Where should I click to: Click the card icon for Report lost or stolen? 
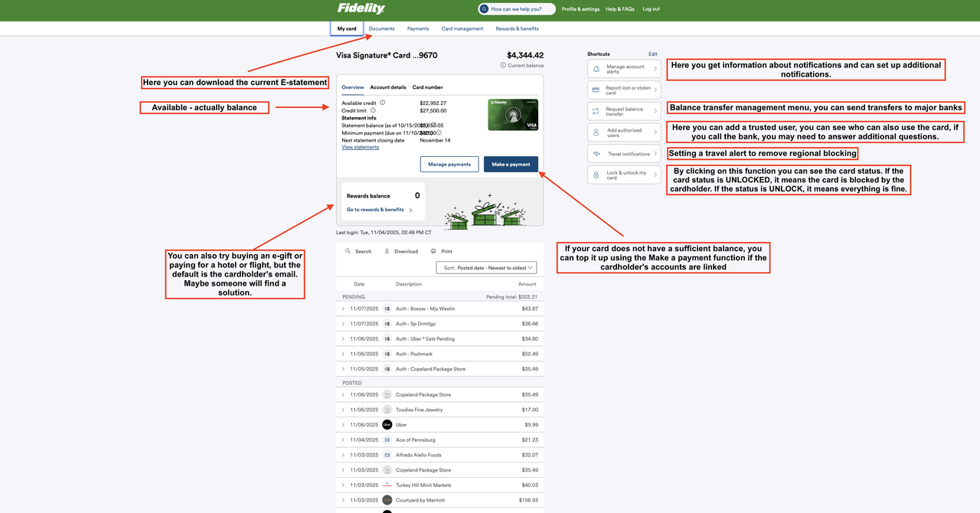[x=596, y=90]
